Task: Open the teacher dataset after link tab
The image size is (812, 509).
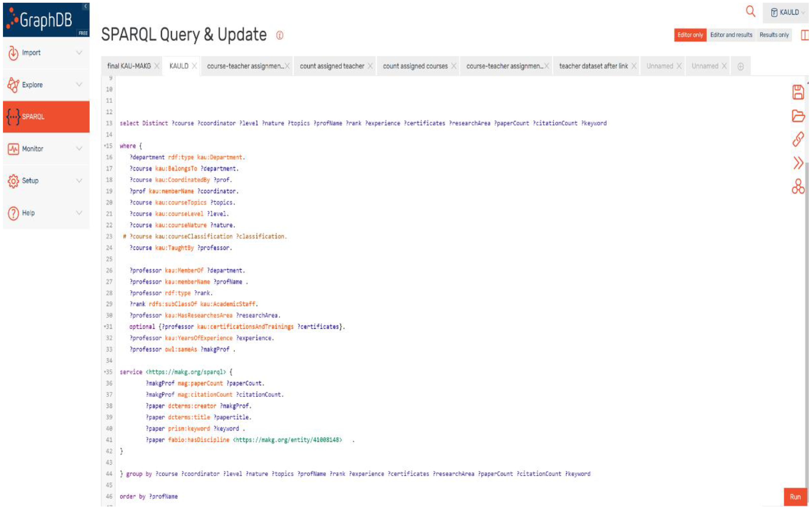Action: pos(593,66)
